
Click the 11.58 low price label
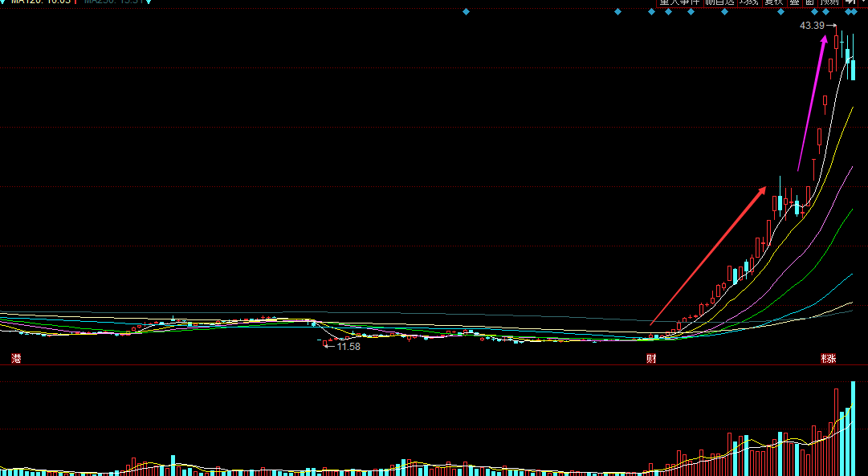pyautogui.click(x=348, y=347)
